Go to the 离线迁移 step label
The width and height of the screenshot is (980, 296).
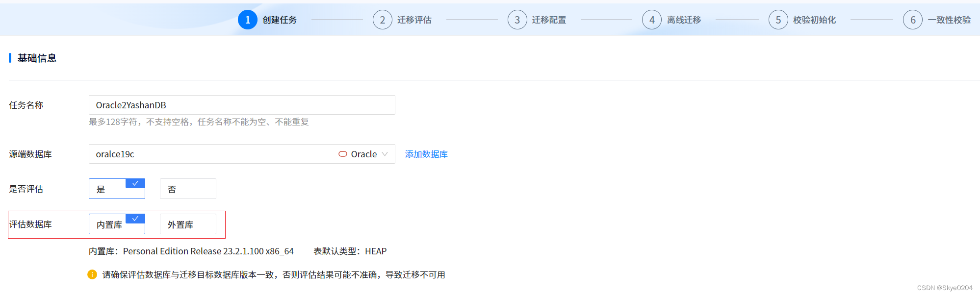pos(684,20)
